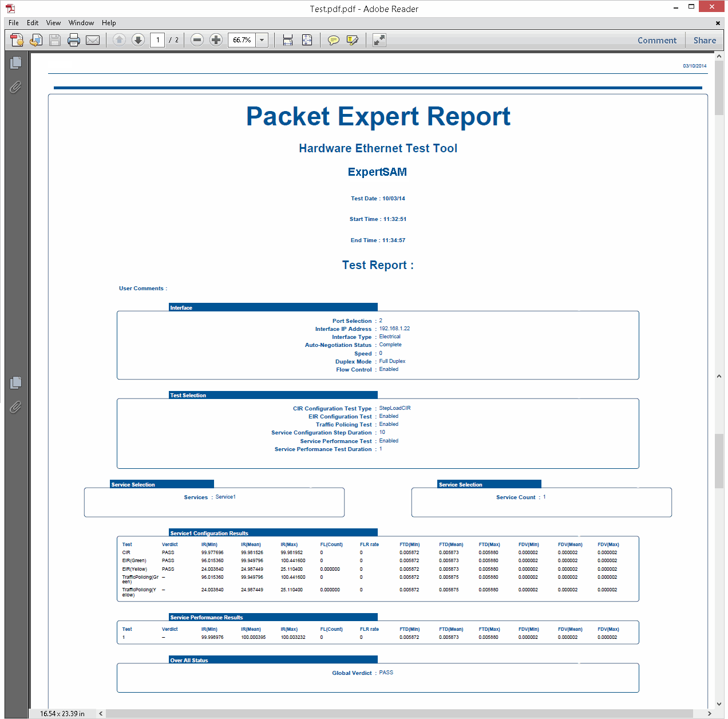
Task: Select the highlight text tool
Action: 353,40
